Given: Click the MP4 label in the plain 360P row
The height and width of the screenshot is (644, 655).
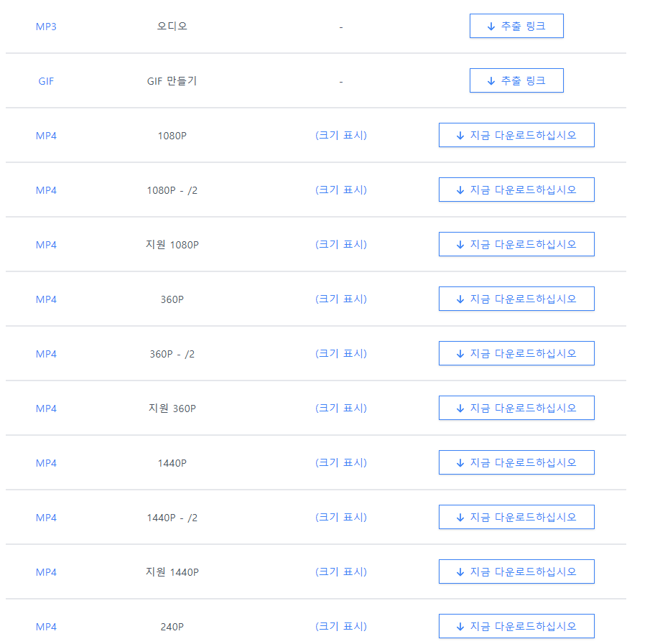Looking at the screenshot, I should click(46, 299).
